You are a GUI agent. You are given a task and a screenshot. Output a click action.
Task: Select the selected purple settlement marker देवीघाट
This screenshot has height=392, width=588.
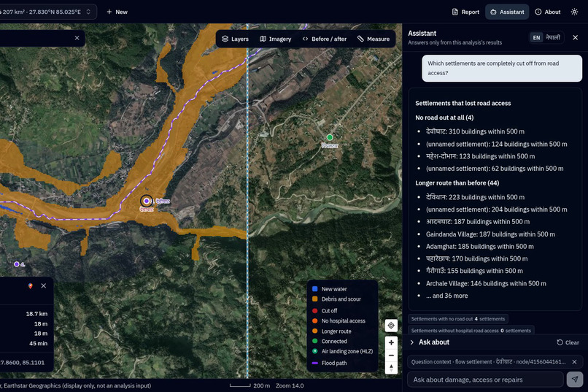[147, 201]
